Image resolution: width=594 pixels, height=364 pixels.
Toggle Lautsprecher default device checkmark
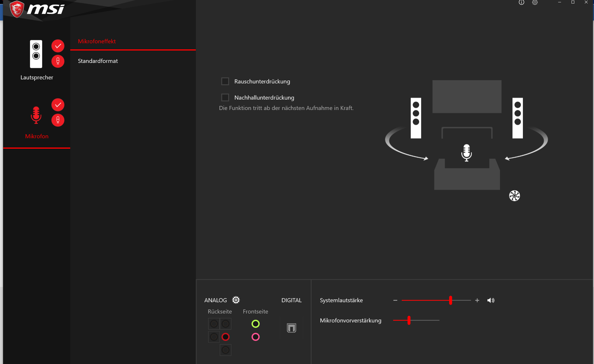pos(58,46)
